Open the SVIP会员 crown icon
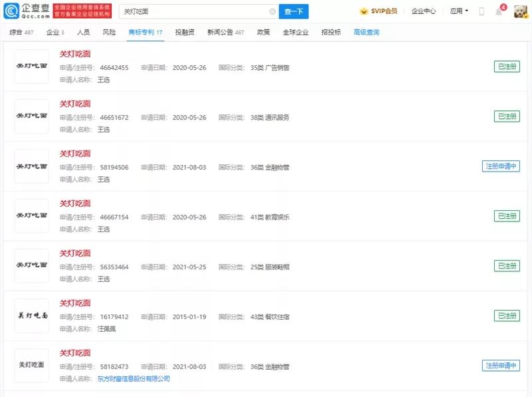This screenshot has width=532, height=397. 363,11
